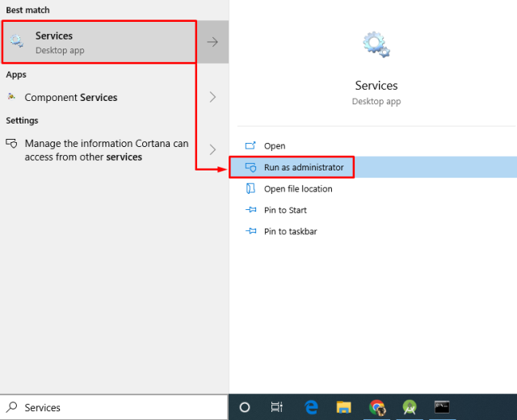Launch Microsoft Edge from the taskbar
Screen dimensions: 517x420
[x=311, y=407]
